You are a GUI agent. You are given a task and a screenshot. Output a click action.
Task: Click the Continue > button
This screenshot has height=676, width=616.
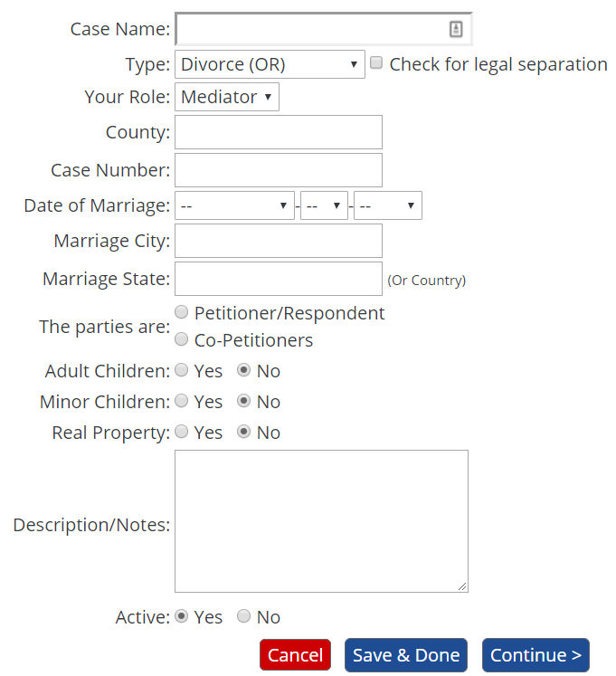[x=535, y=655]
